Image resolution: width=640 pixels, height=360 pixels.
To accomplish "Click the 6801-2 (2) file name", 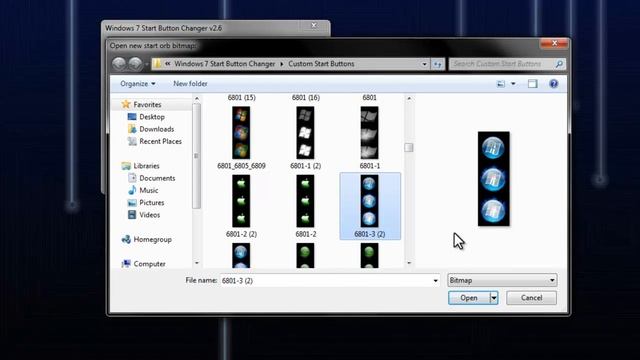I will (x=241, y=234).
